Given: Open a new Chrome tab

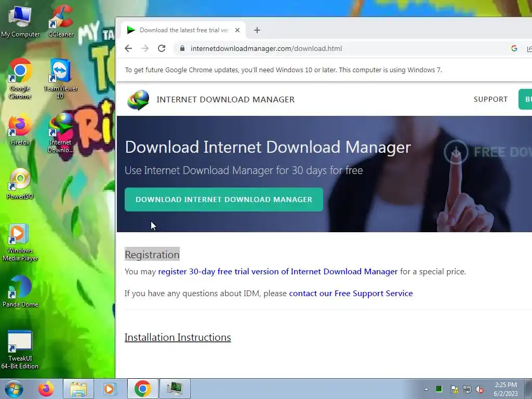Looking at the screenshot, I should pyautogui.click(x=257, y=30).
